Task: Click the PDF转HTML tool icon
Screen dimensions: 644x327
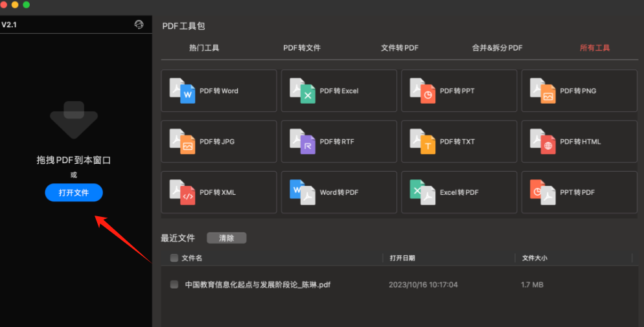Action: [x=542, y=142]
